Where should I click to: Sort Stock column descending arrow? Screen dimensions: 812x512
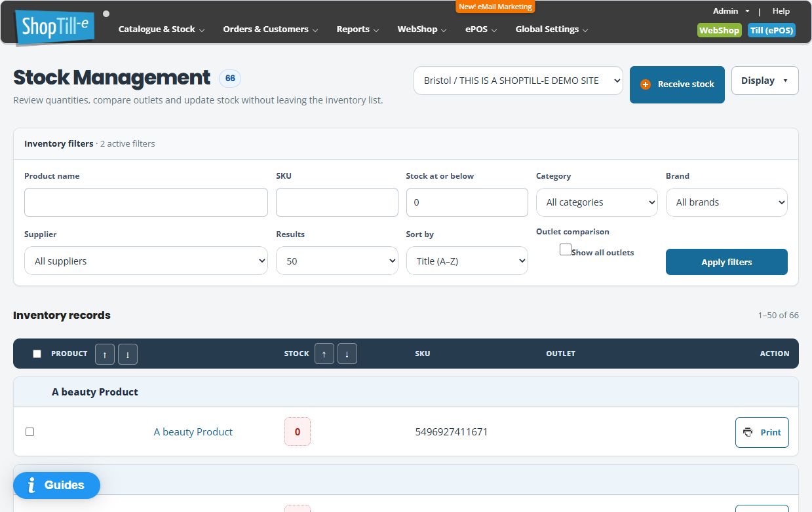(347, 354)
